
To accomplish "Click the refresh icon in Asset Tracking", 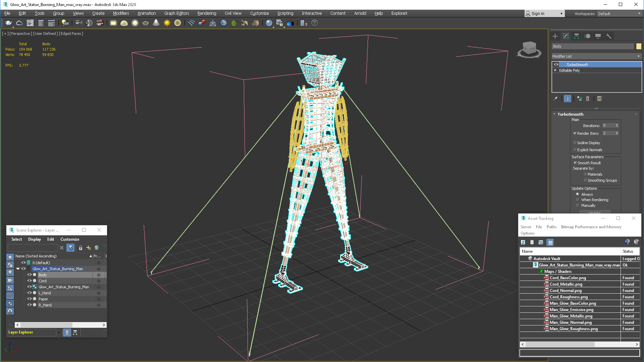I will (x=523, y=242).
